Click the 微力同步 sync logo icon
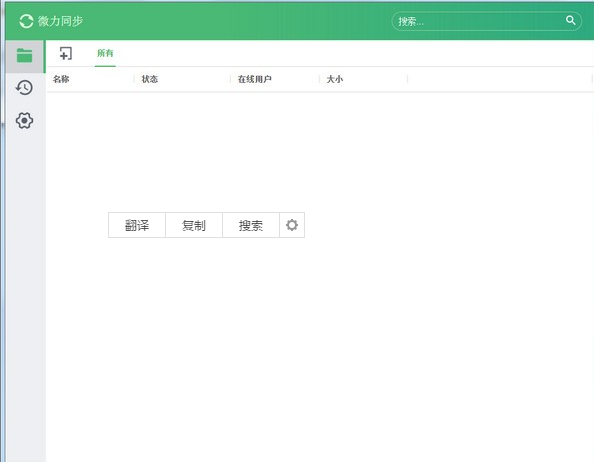This screenshot has width=594, height=462. point(26,21)
